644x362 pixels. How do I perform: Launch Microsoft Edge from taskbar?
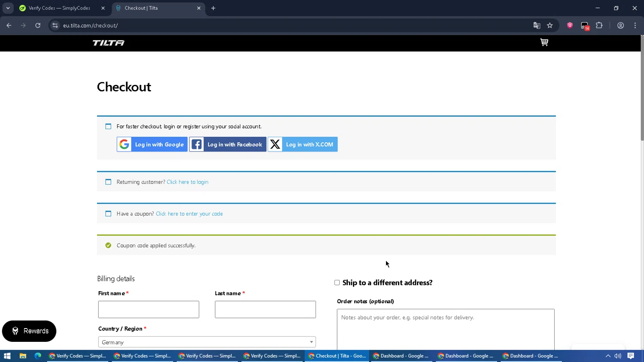click(x=38, y=356)
